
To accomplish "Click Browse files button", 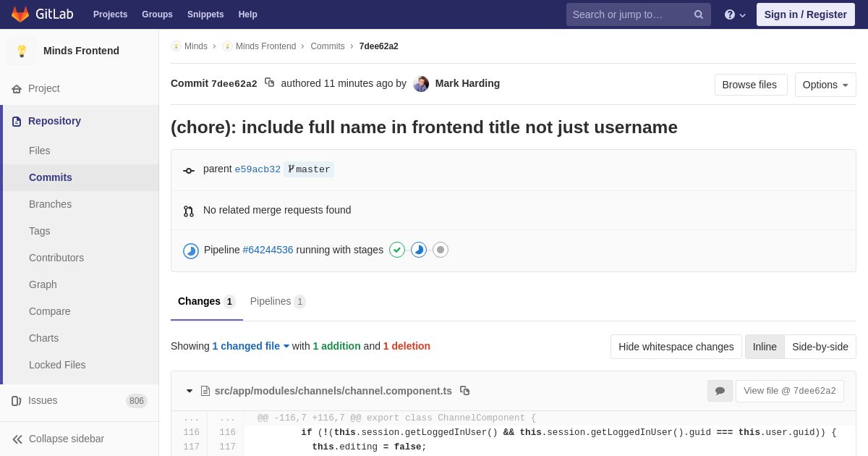I will (x=751, y=85).
